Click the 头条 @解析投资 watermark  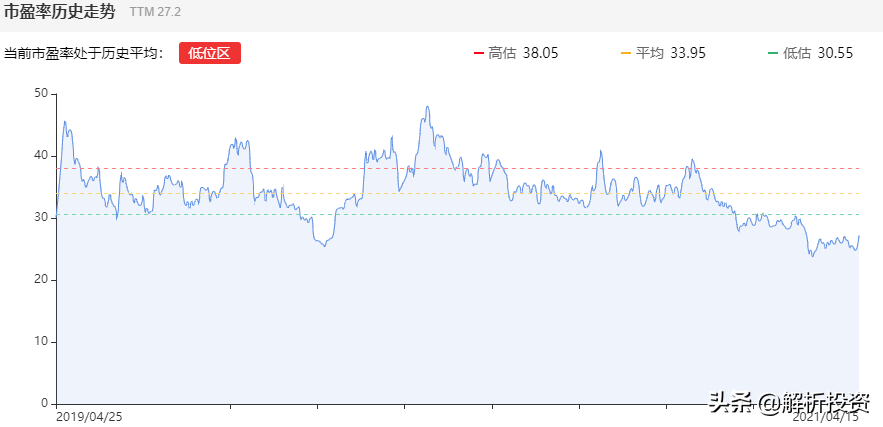tap(789, 402)
